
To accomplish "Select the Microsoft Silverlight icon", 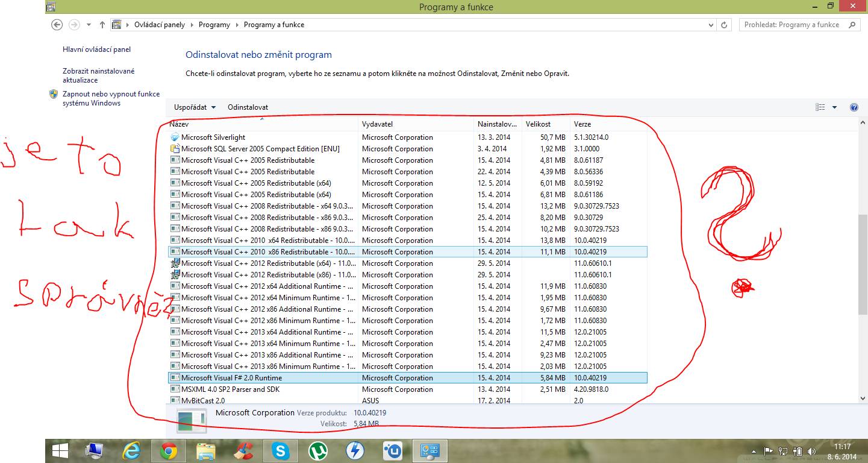I will (175, 137).
